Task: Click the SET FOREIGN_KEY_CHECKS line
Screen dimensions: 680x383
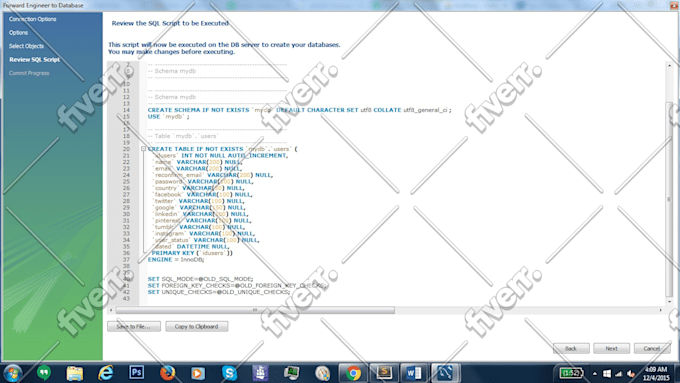Action: point(237,285)
